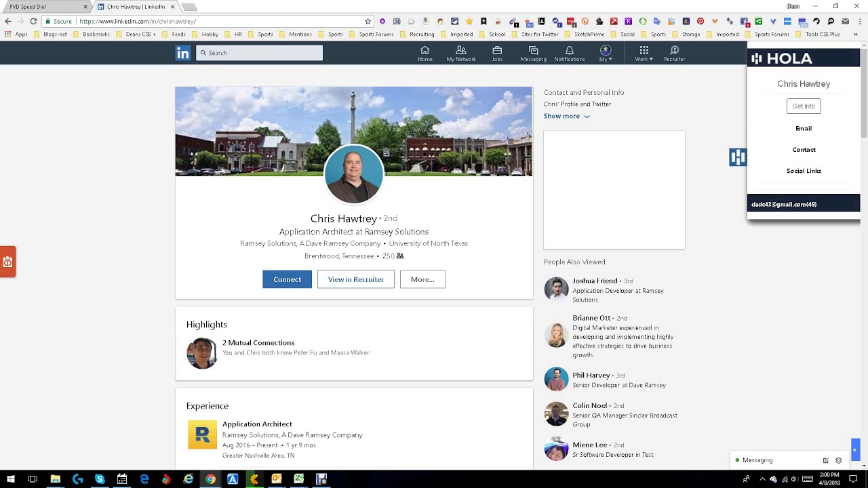Screen dimensions: 868x488
Task: Open Skype from the taskbar
Action: pyautogui.click(x=100, y=479)
